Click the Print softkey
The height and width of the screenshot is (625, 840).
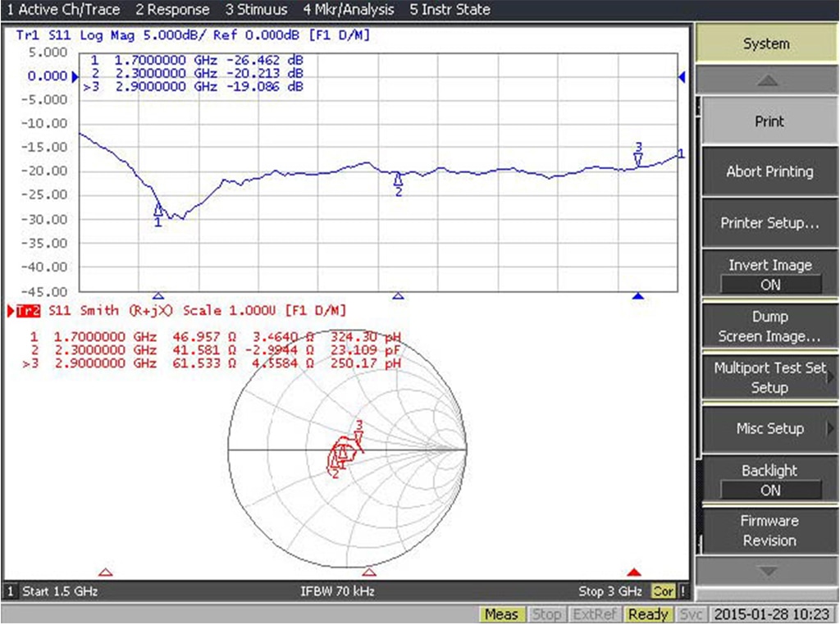[x=769, y=121]
